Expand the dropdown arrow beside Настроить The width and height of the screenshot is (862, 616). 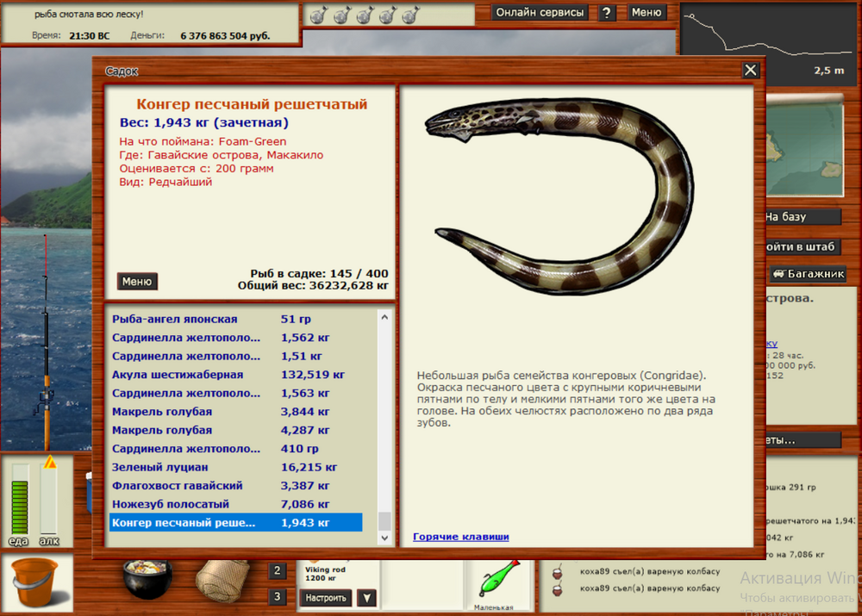(x=365, y=598)
